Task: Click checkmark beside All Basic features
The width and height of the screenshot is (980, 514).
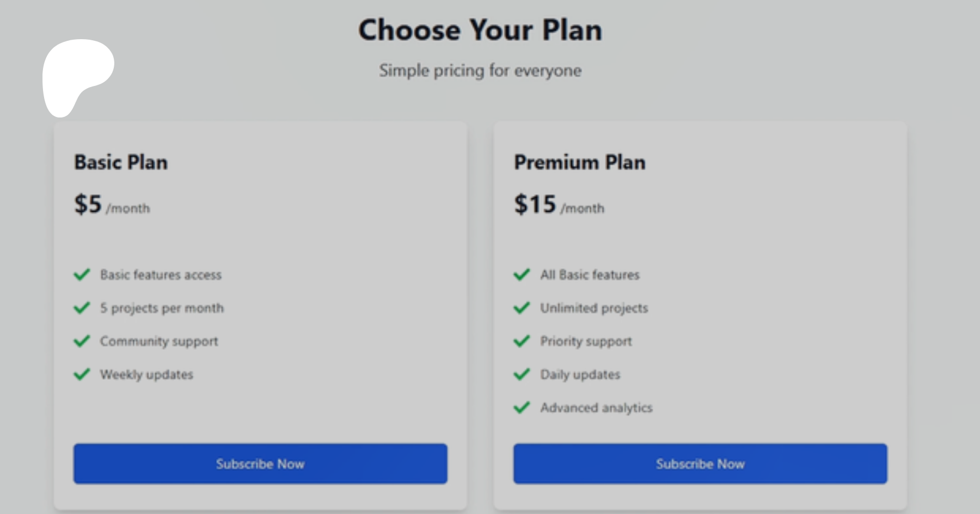Action: point(522,275)
